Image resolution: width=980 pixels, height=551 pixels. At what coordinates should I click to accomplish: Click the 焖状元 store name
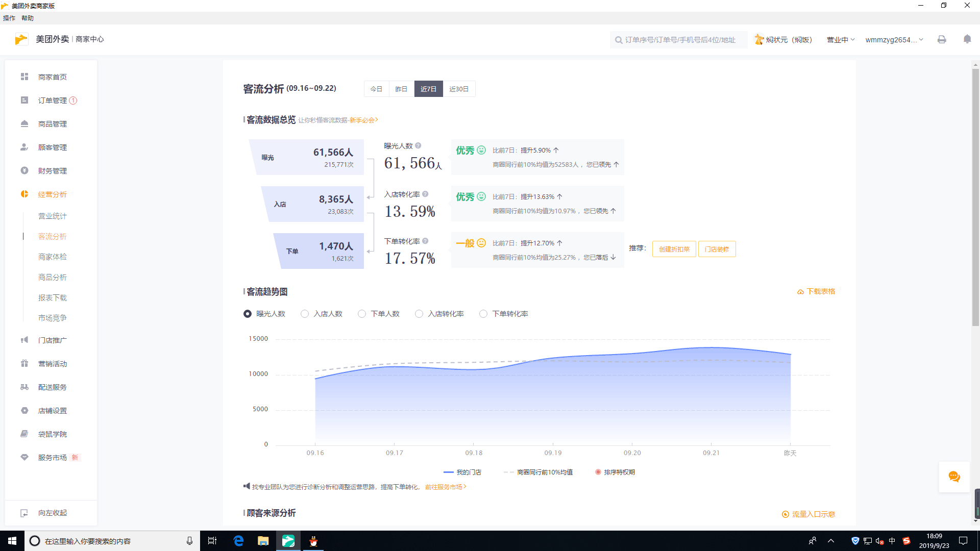[789, 40]
